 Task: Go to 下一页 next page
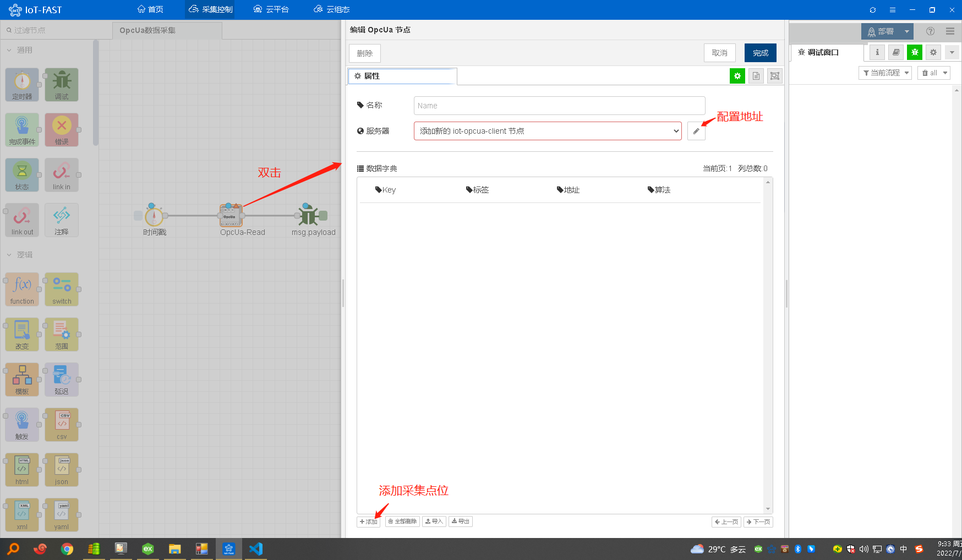[758, 522]
